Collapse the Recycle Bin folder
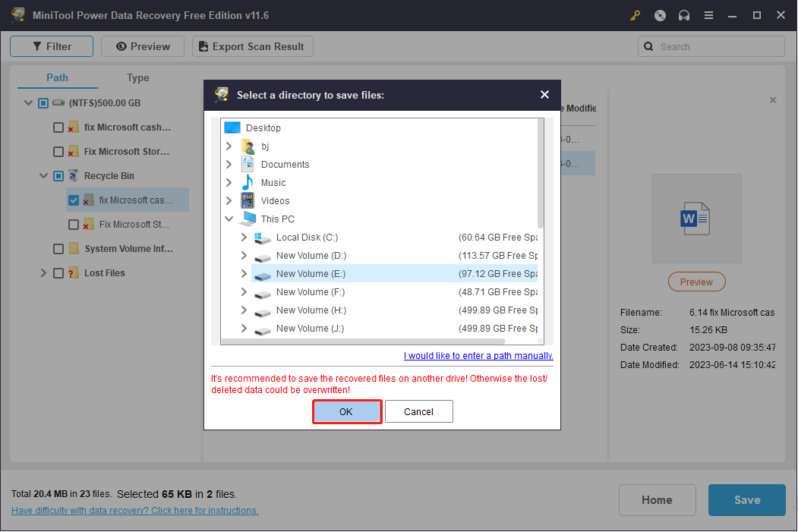This screenshot has width=798, height=532. coord(43,175)
